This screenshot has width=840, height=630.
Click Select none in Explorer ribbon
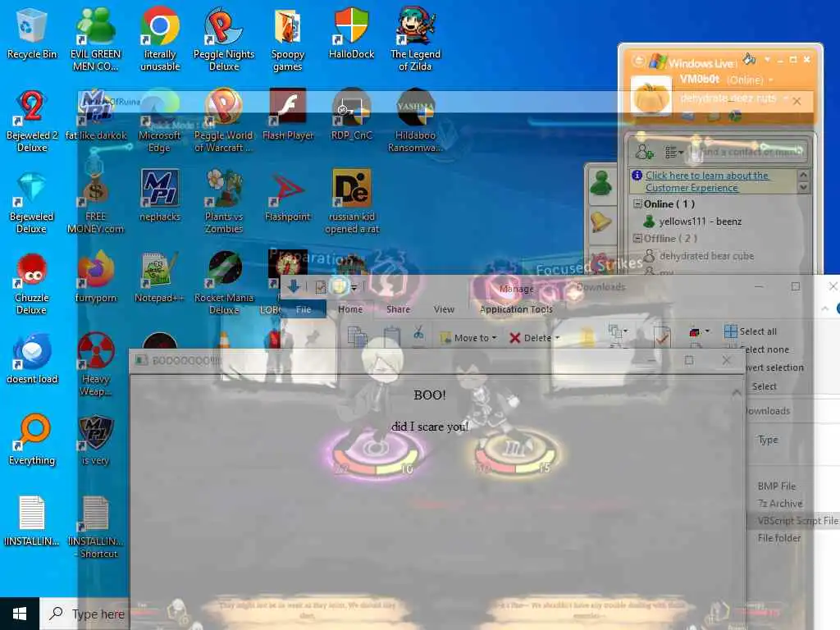pyautogui.click(x=763, y=349)
